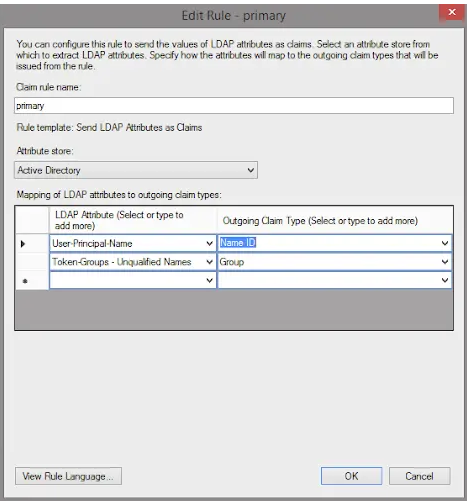This screenshot has height=503, width=469.
Task: Close the Edit Rule dialog window
Action: click(x=452, y=13)
